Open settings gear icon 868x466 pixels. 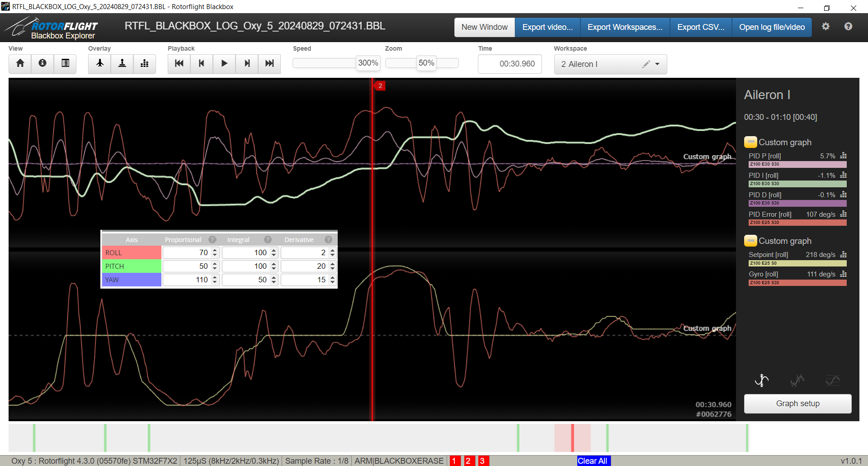[x=826, y=27]
